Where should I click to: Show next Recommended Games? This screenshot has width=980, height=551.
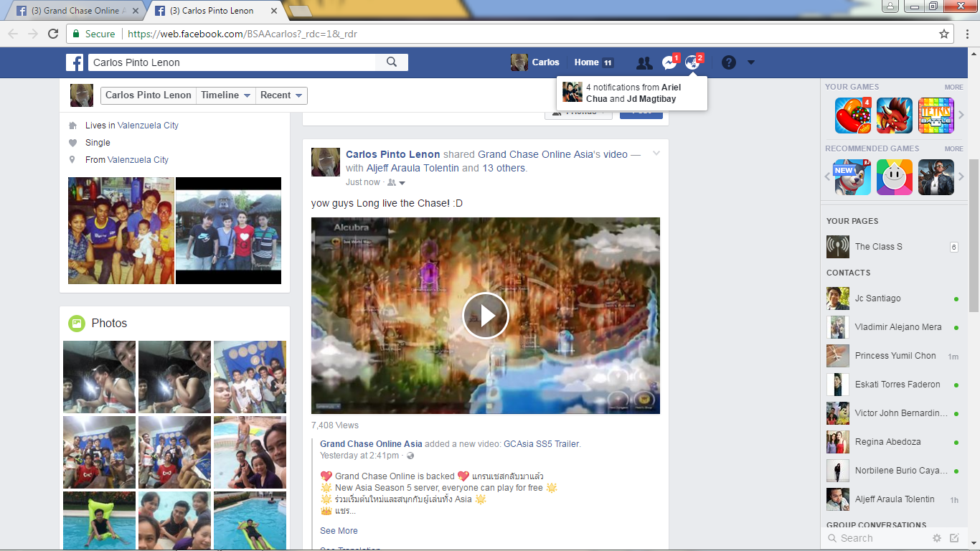pos(961,177)
